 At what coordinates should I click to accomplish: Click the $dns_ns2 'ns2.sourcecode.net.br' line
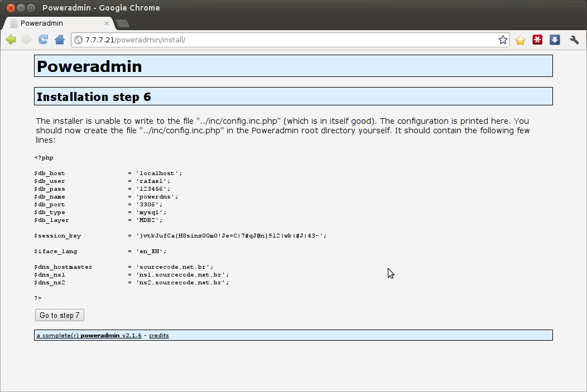point(132,283)
